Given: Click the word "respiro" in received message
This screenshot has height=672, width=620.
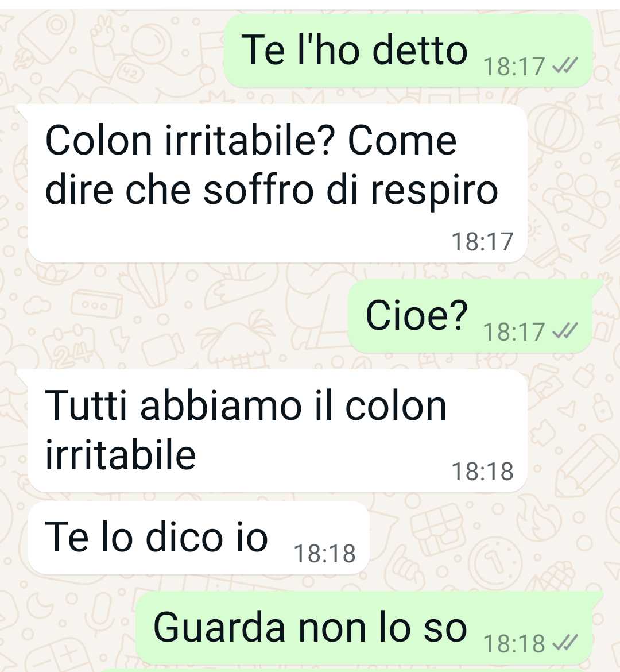Looking at the screenshot, I should pyautogui.click(x=434, y=192).
